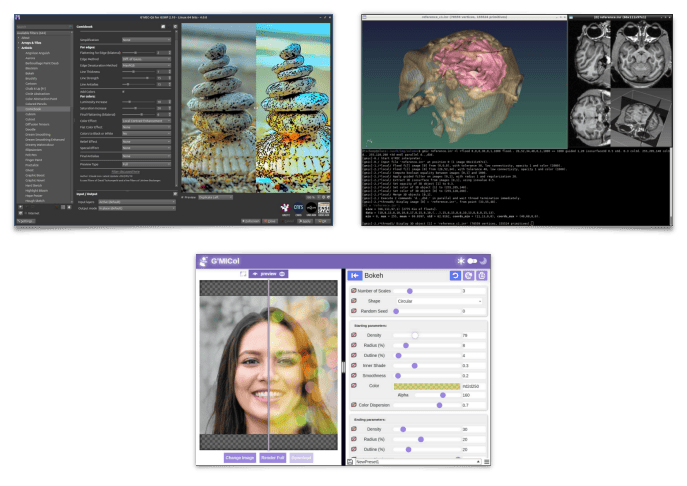Click the G'MICol mascot logo
This screenshot has width=687, height=486.
pyautogui.click(x=203, y=261)
